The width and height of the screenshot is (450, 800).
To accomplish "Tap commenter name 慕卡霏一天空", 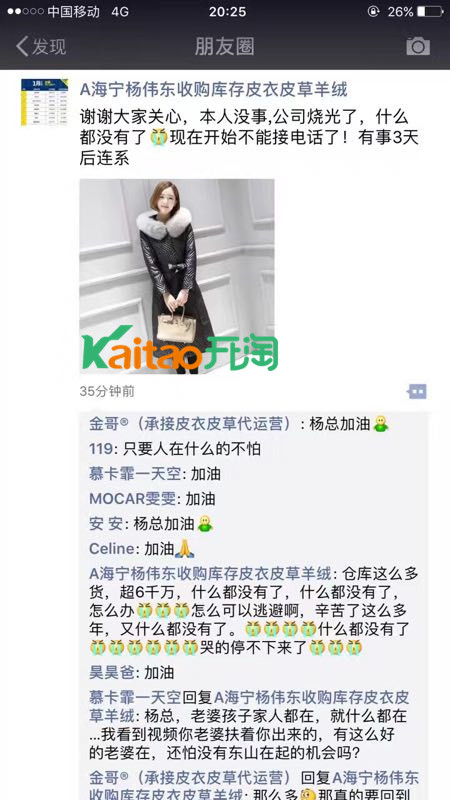I will 135,474.
